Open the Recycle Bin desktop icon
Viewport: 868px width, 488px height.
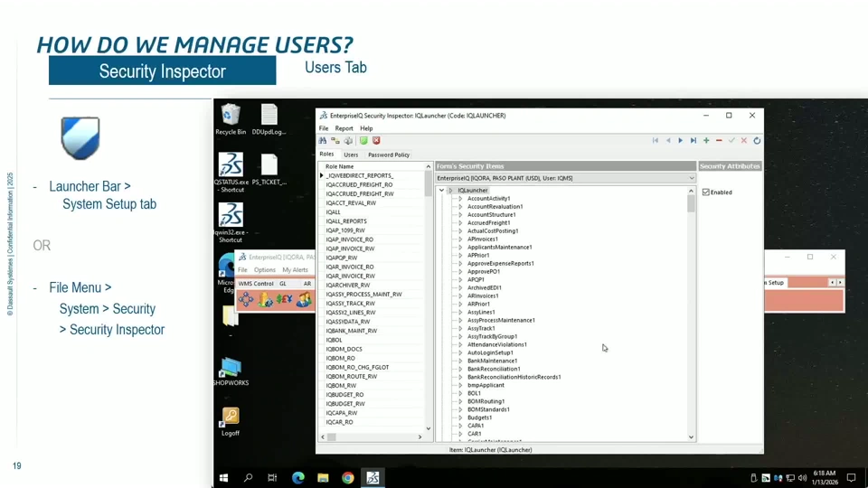point(231,119)
